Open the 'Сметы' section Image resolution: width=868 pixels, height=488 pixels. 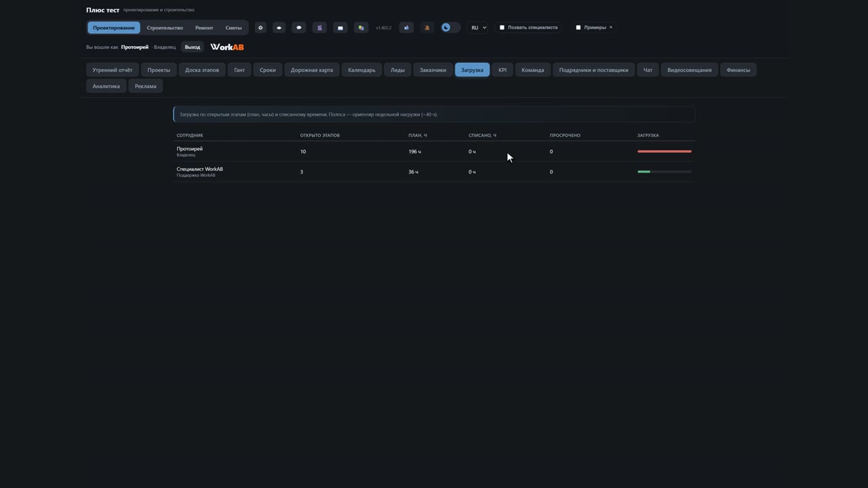click(233, 28)
